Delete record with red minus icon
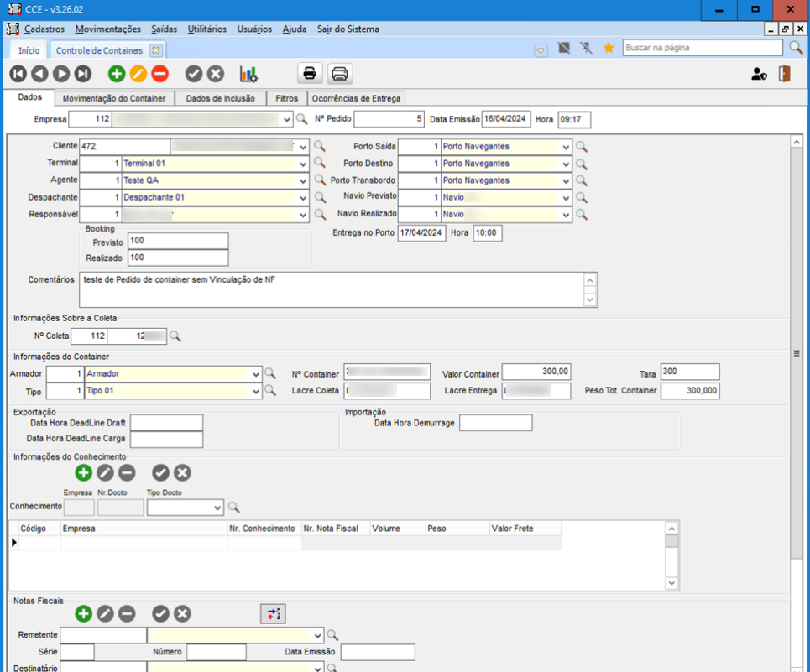The image size is (810, 672). 159,74
